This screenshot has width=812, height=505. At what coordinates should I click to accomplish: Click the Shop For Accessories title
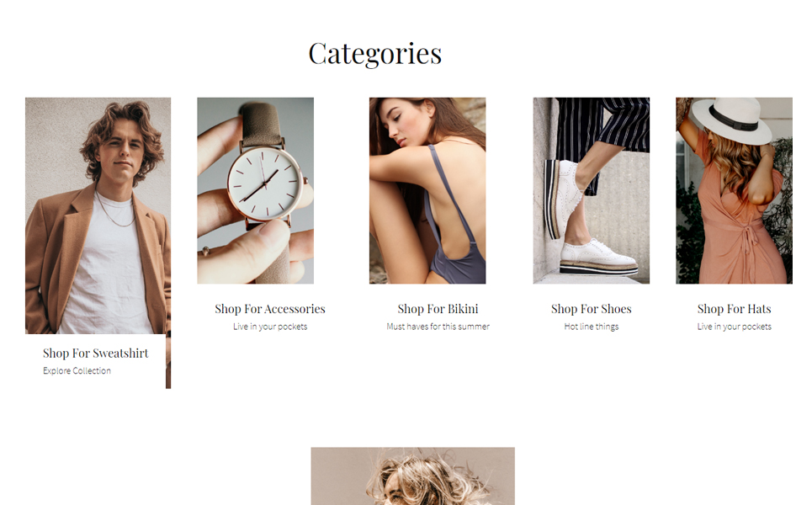[270, 309]
